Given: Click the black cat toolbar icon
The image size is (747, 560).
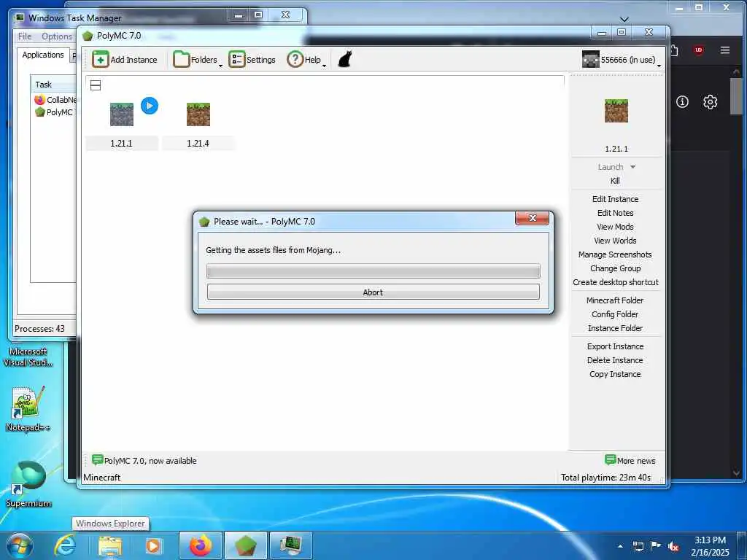Looking at the screenshot, I should point(345,60).
